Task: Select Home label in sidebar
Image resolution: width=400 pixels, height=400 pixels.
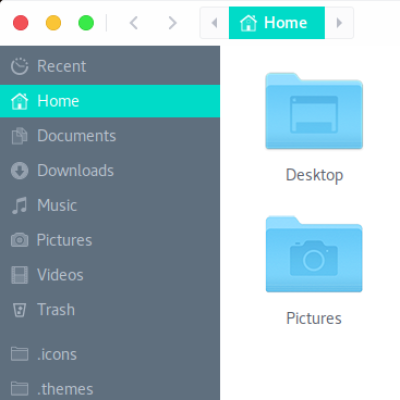Action: [58, 101]
